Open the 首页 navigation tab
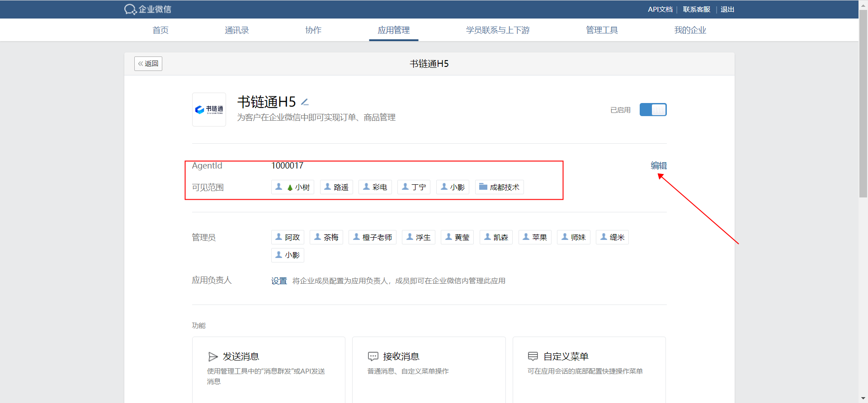This screenshot has width=868, height=403. [x=160, y=30]
